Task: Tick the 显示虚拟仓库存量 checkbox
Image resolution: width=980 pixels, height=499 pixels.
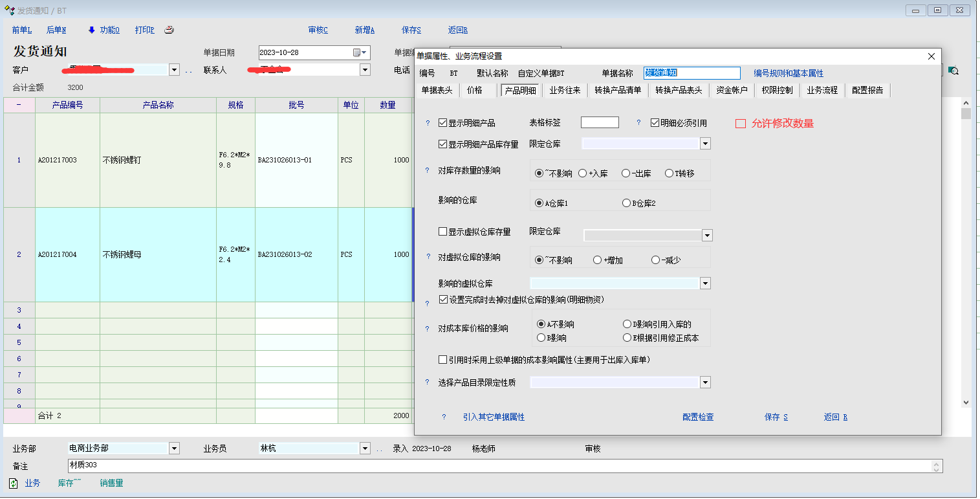Action: tap(443, 232)
